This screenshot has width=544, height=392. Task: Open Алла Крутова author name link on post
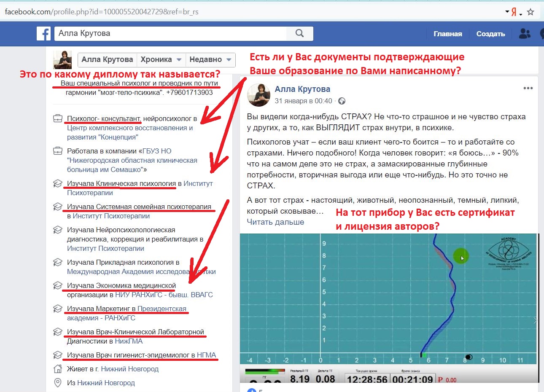pos(302,89)
